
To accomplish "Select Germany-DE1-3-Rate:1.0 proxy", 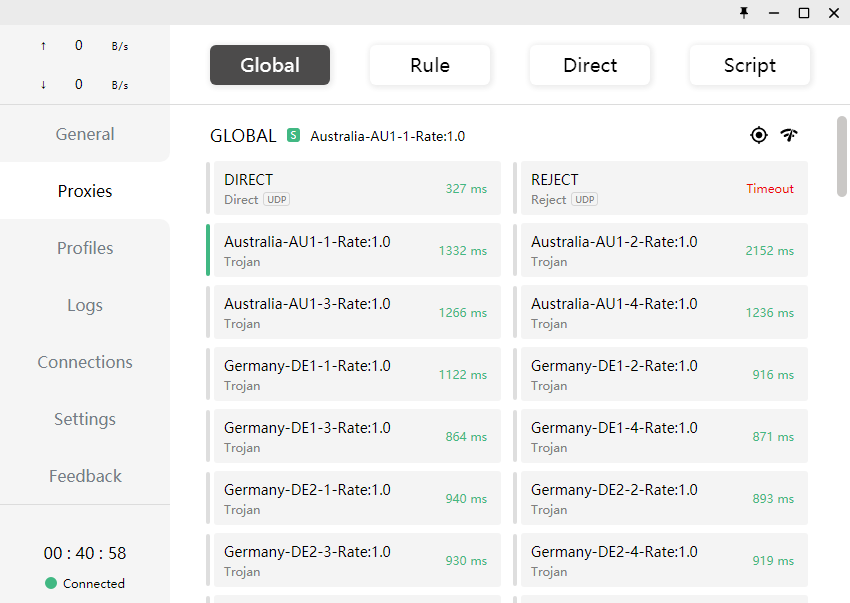I will (x=357, y=436).
